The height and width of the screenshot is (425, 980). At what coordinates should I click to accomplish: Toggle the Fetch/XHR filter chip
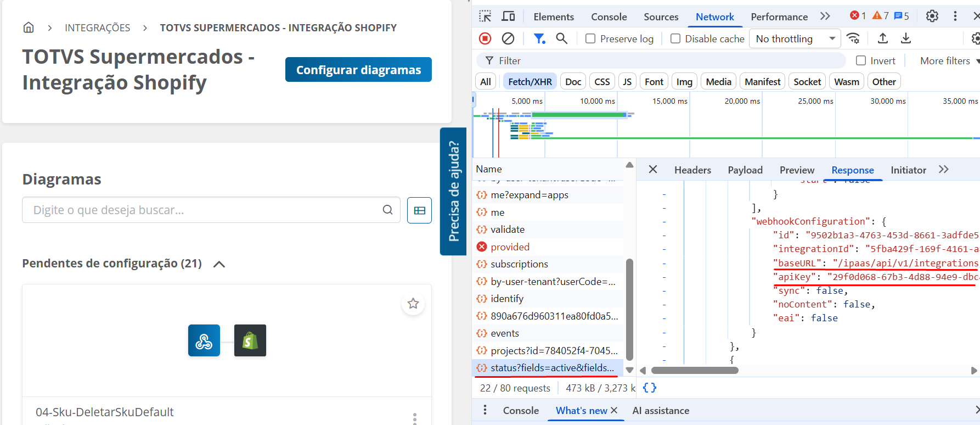530,82
